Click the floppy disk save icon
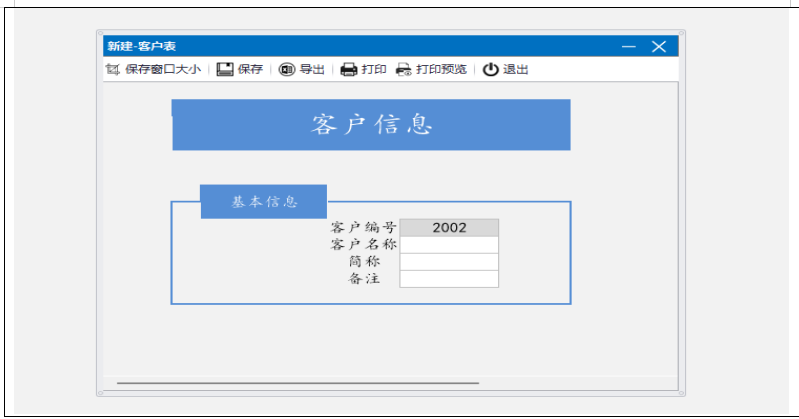This screenshot has height=419, width=799. coord(225,70)
